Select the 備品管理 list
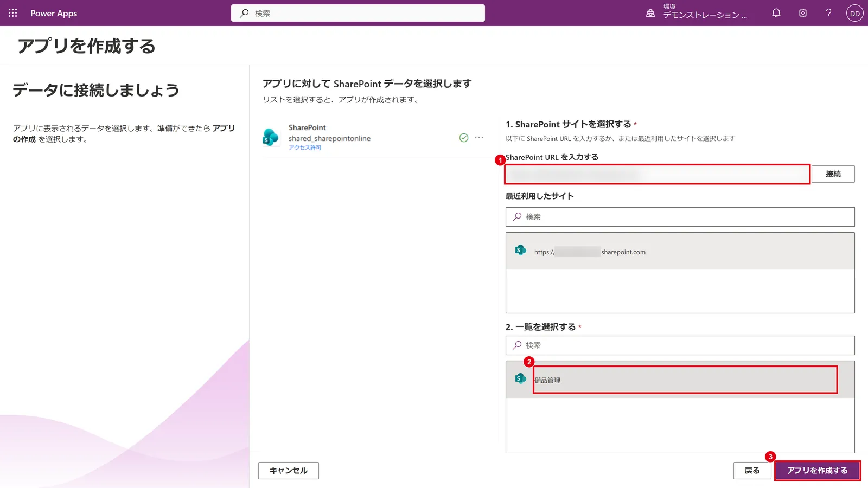The width and height of the screenshot is (868, 488). [680, 380]
